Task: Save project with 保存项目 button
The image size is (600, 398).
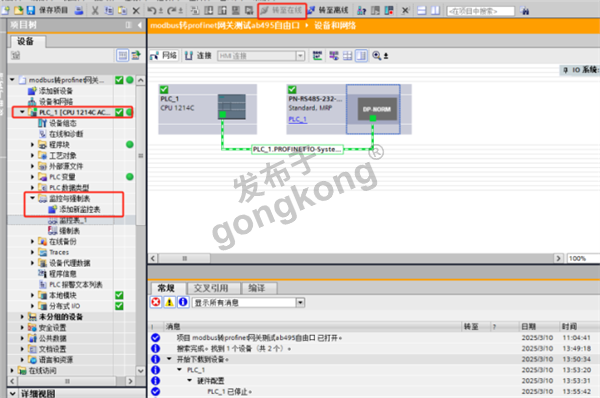Action: pos(47,10)
